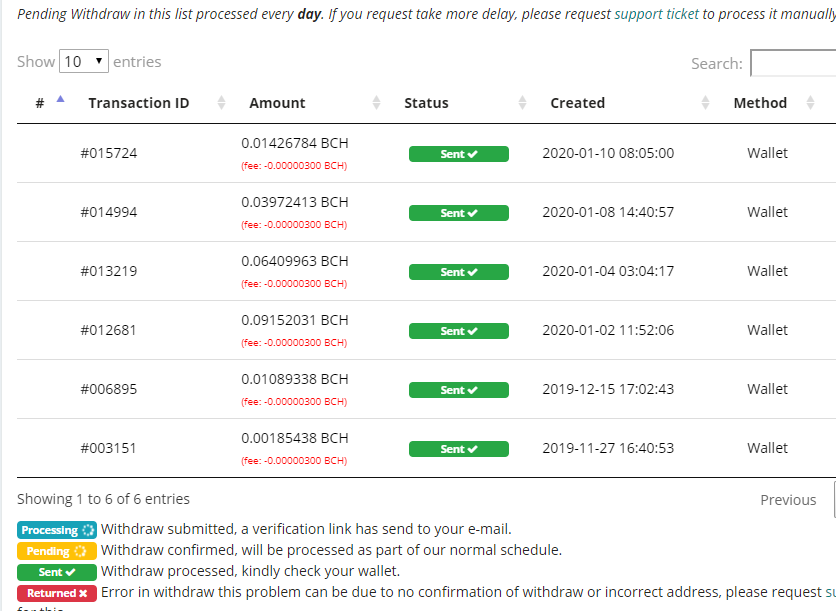Select the Method column header

point(760,103)
